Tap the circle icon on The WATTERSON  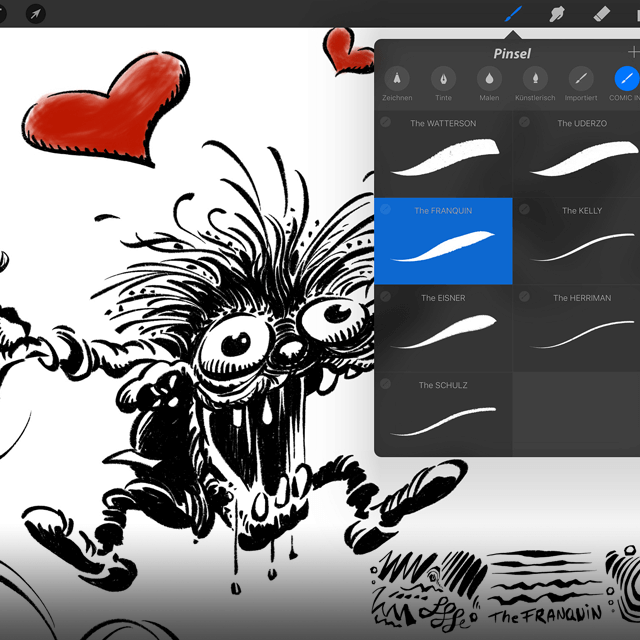pyautogui.click(x=385, y=122)
